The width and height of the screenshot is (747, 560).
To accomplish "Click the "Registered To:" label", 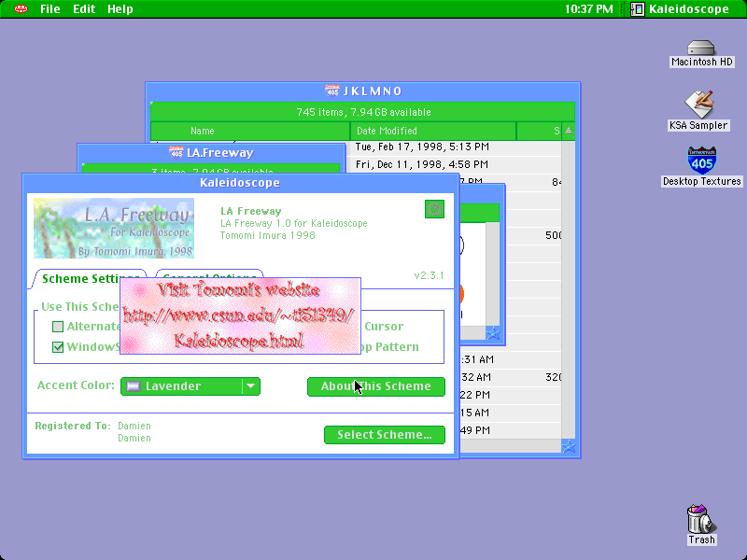I will point(73,426).
